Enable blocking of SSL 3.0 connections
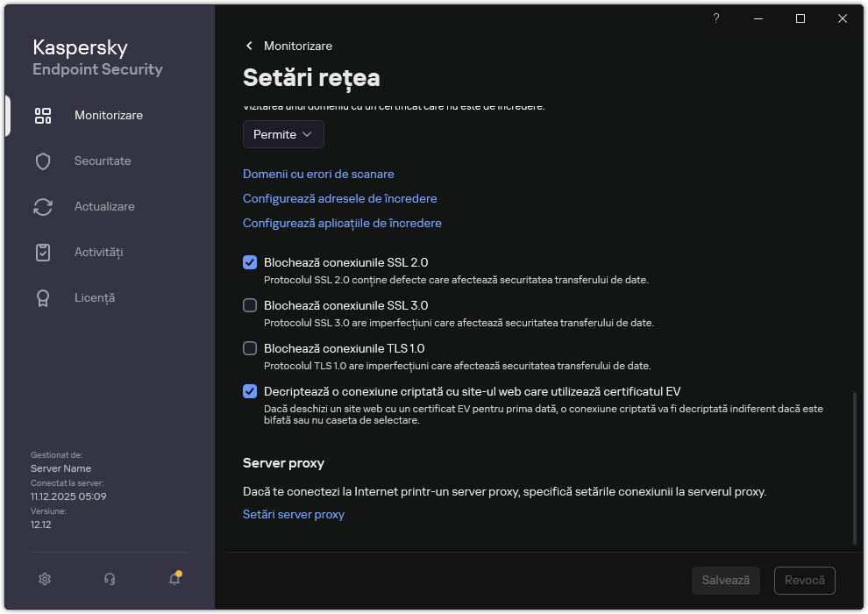Screen dimensions: 868x614 [x=250, y=305]
